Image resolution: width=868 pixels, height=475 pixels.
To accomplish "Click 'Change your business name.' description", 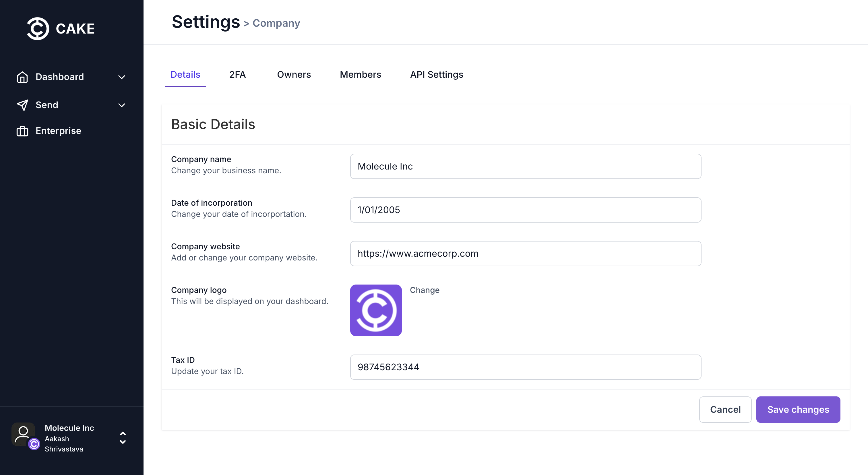I will pos(226,171).
